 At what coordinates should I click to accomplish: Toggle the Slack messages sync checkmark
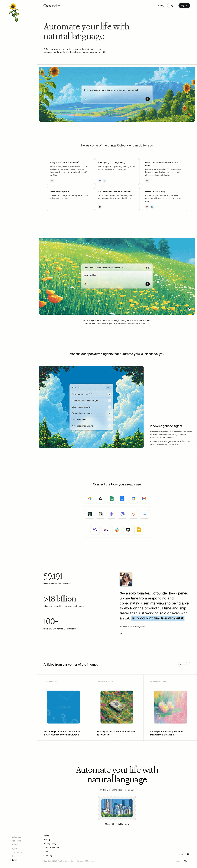109,407
